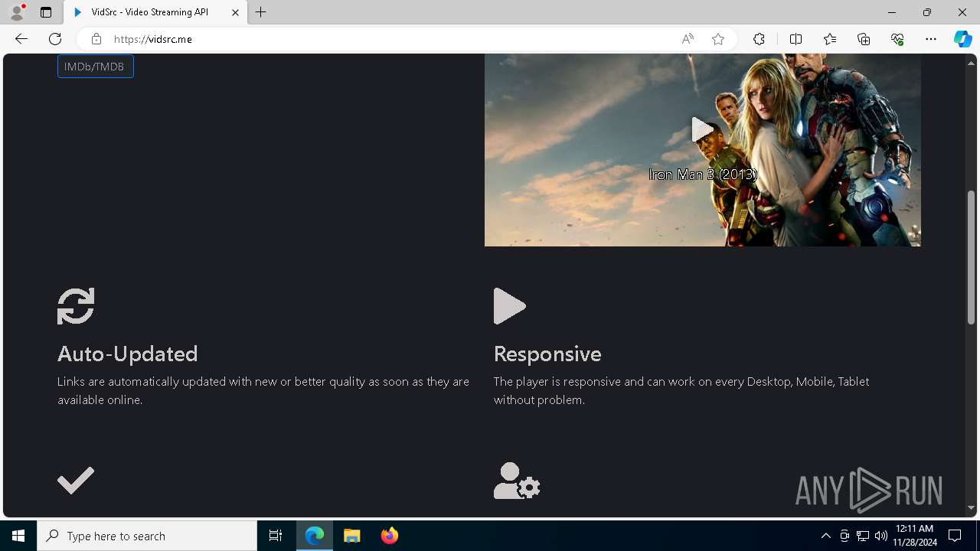Open Copilot sidebar
This screenshot has width=980, height=551.
click(962, 39)
